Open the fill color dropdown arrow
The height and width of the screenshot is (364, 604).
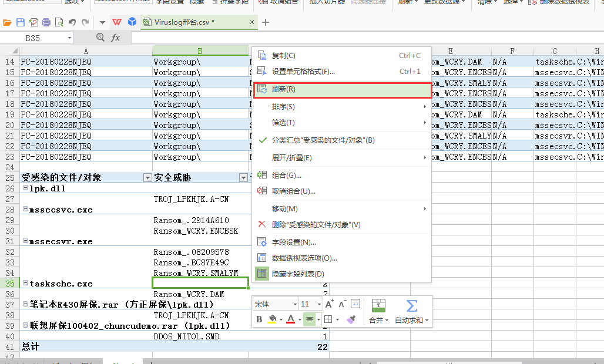point(281,320)
